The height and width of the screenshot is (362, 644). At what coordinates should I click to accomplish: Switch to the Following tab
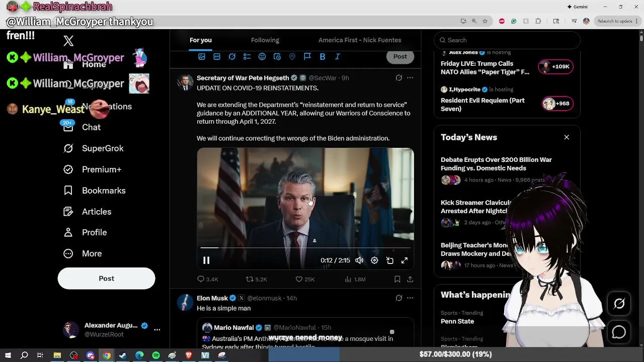(x=265, y=40)
